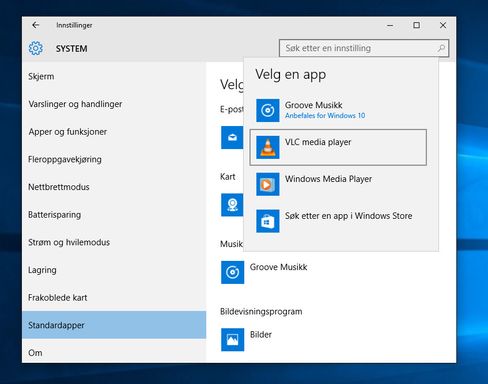Click the Bilder photo app icon
Screen dimensions: 488x384
point(232,340)
